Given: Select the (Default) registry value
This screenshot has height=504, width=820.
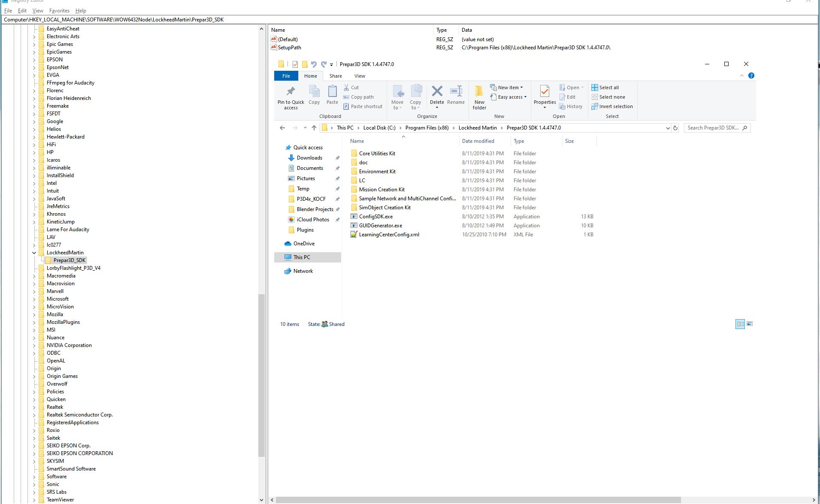Looking at the screenshot, I should (x=287, y=39).
